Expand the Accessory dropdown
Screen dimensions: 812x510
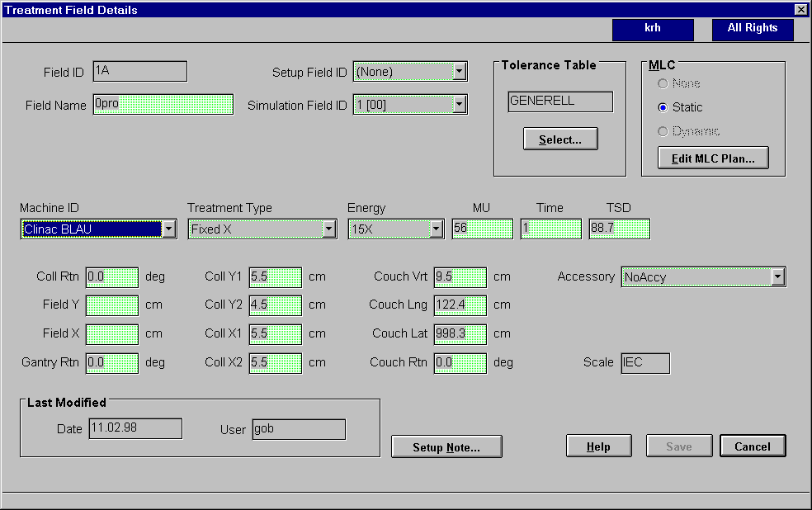(777, 277)
